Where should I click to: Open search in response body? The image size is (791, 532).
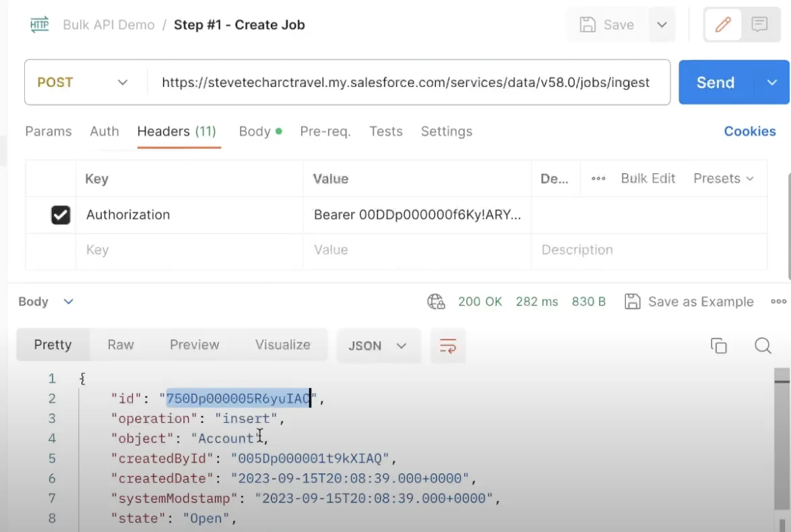pos(762,345)
